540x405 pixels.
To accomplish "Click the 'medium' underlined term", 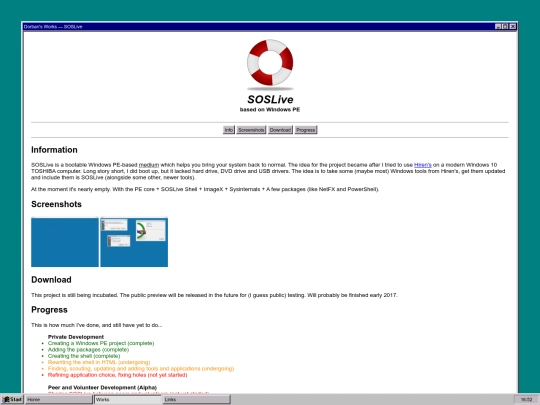I will coord(149,165).
